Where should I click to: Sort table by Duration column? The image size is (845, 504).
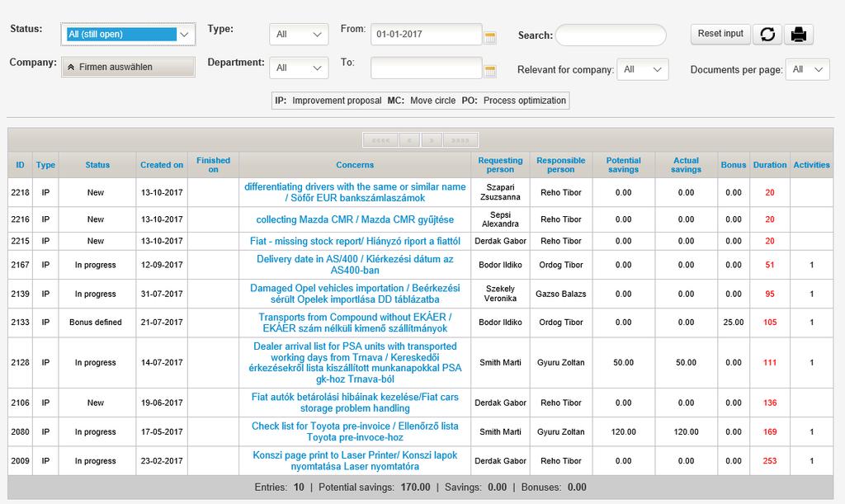point(770,165)
